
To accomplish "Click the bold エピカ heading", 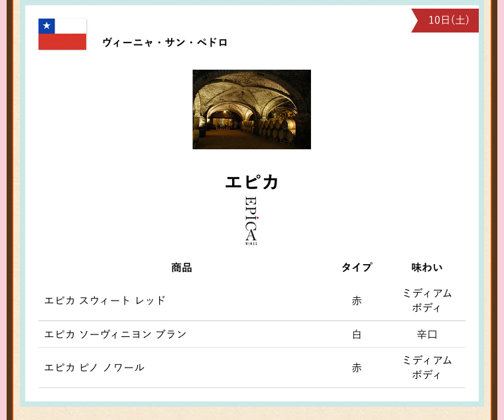I will pos(251,182).
